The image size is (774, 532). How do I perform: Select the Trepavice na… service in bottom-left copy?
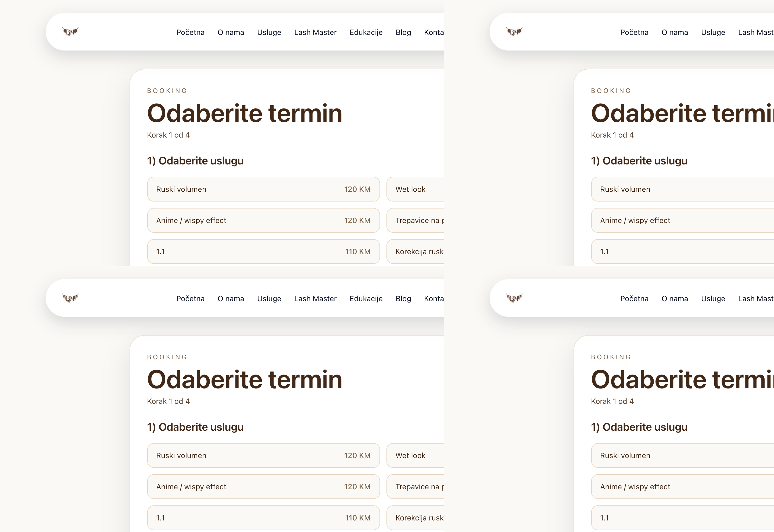[415, 487]
